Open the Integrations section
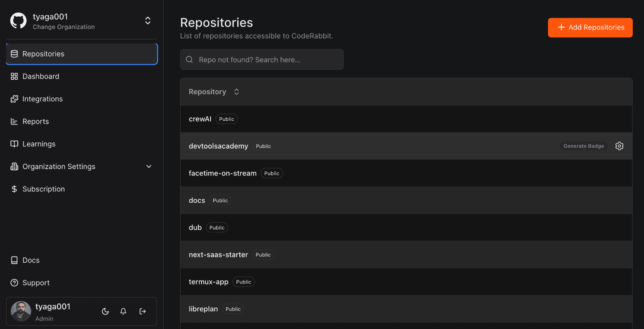Viewport: 644px width, 329px height. (x=43, y=99)
